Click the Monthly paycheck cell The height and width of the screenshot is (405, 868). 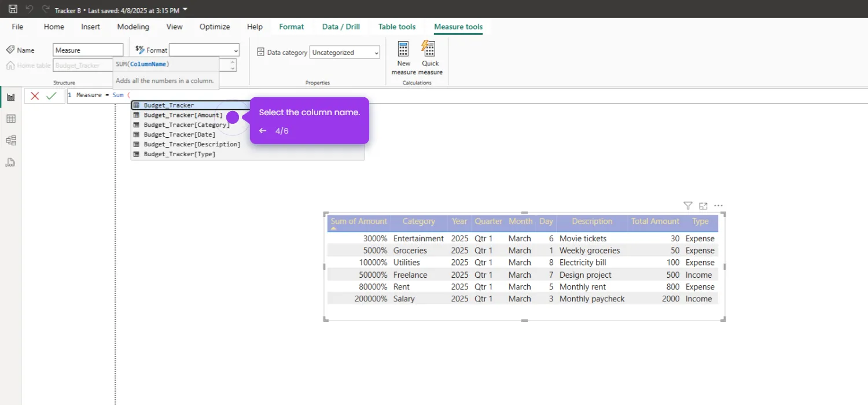(592, 299)
